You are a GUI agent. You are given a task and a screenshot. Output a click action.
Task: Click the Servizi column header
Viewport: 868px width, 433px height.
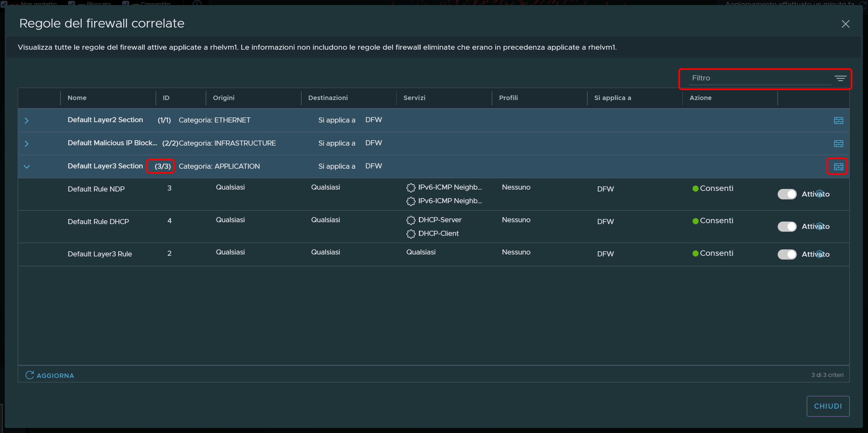[x=414, y=97]
